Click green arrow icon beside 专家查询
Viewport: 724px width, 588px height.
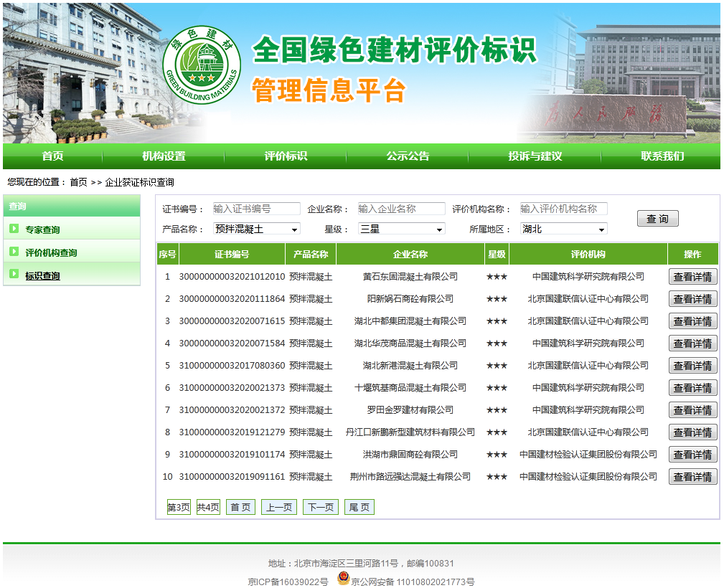pyautogui.click(x=14, y=229)
